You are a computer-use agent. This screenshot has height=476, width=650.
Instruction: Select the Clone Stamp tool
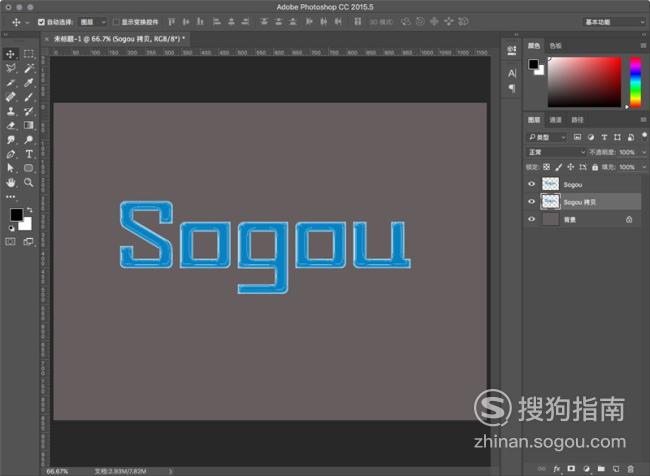pyautogui.click(x=10, y=111)
